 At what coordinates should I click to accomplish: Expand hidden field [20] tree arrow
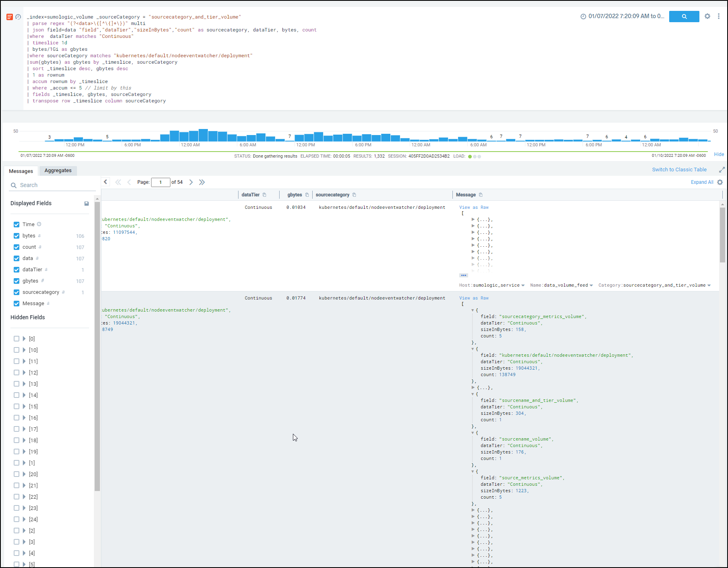(24, 474)
